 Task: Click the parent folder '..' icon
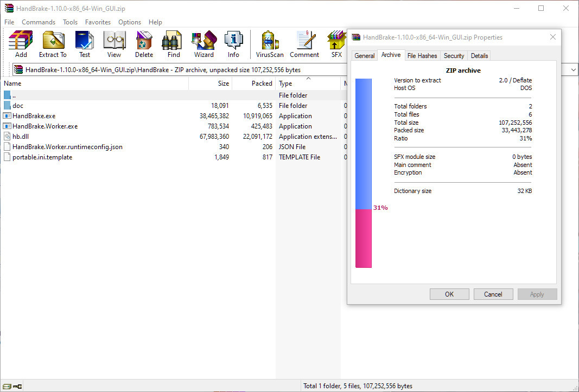[x=7, y=95]
